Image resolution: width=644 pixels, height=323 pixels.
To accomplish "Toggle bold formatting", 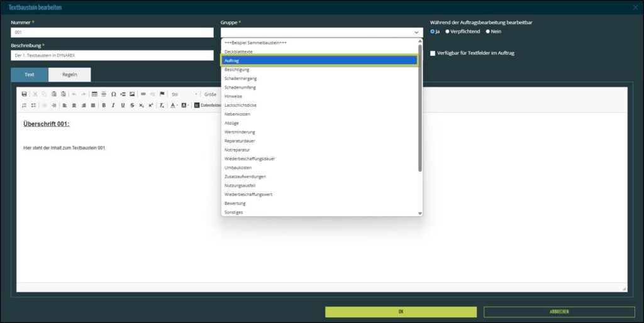I will tap(104, 105).
